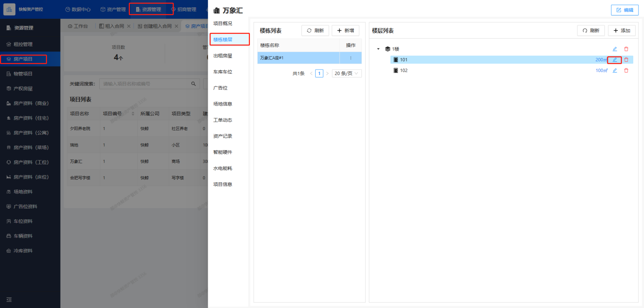The image size is (644, 308).
Task: Click the edit pencil icon for room 101
Action: tap(615, 60)
